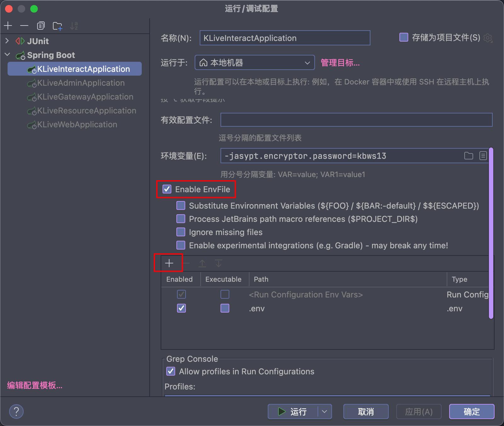Remove the selected run configuration

[x=24, y=26]
